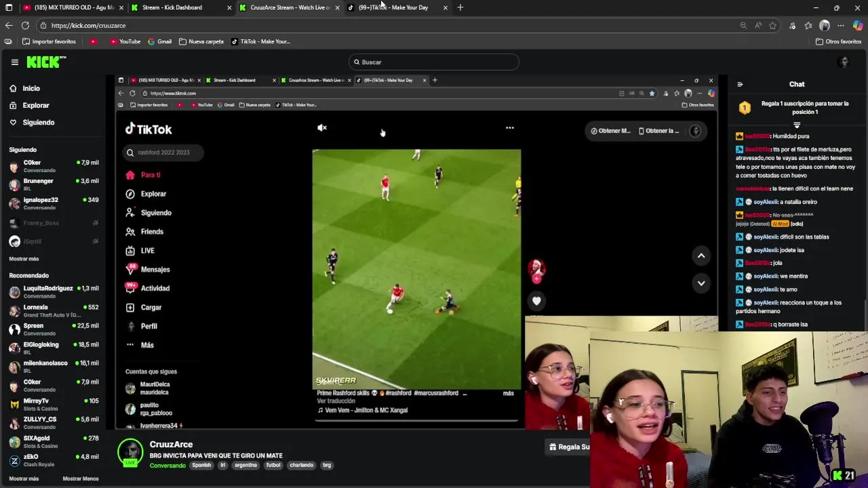868x488 pixels.
Task: Click the TikTok logo in the streamed page
Action: (149, 129)
